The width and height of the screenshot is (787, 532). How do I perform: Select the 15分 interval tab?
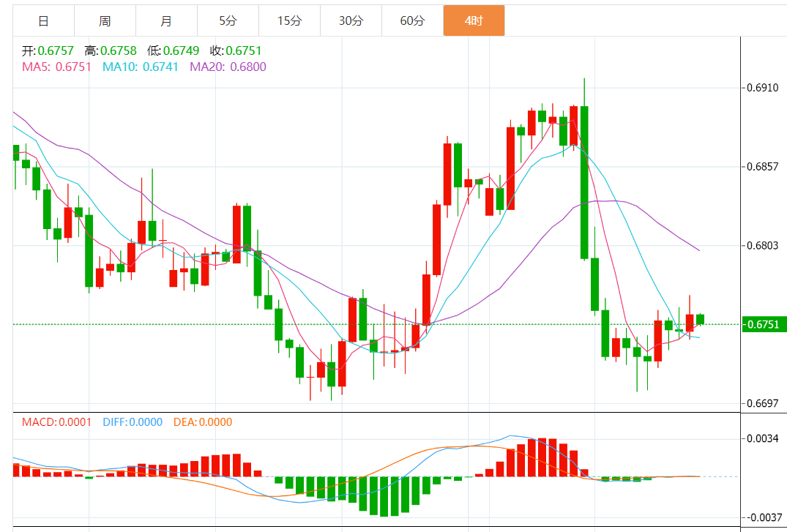coord(290,21)
